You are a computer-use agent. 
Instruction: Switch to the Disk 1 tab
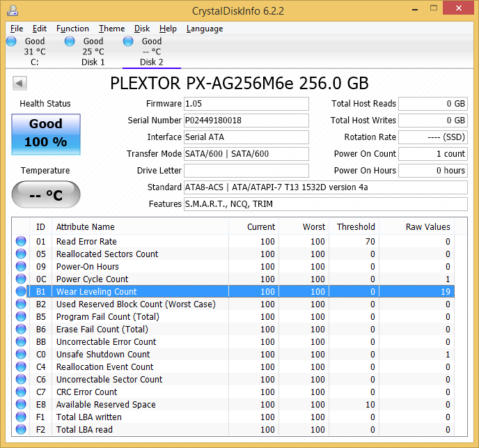click(93, 52)
